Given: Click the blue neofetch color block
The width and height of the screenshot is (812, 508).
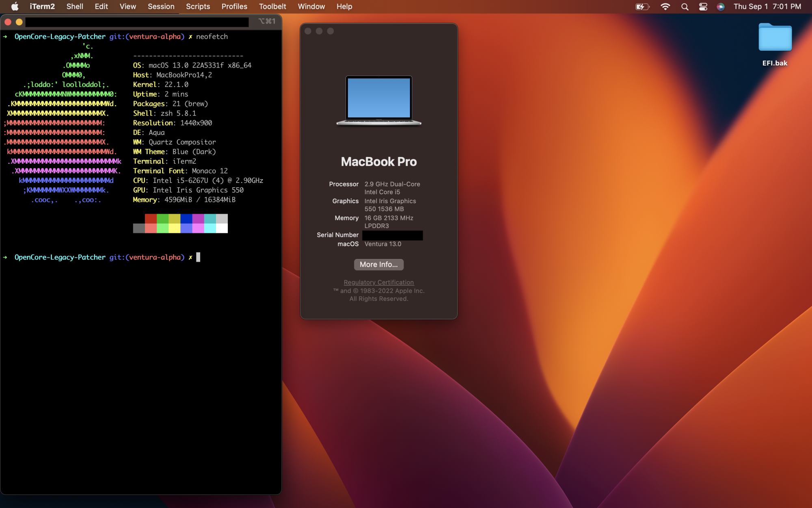Looking at the screenshot, I should pyautogui.click(x=186, y=219).
